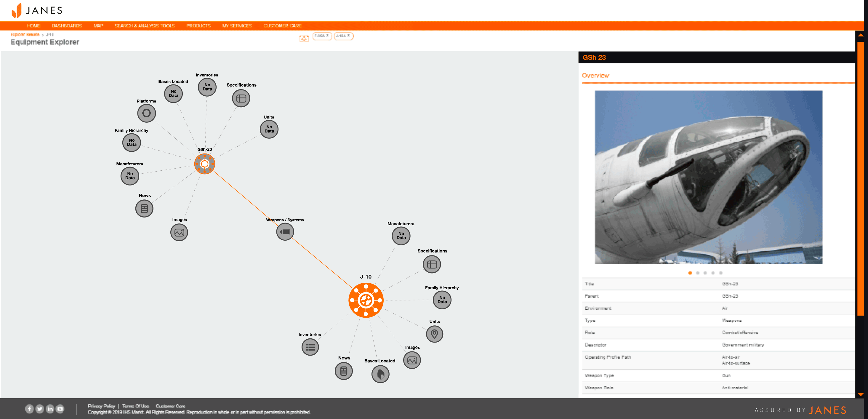
Task: Open the MY SERVICES menu
Action: pyautogui.click(x=237, y=26)
